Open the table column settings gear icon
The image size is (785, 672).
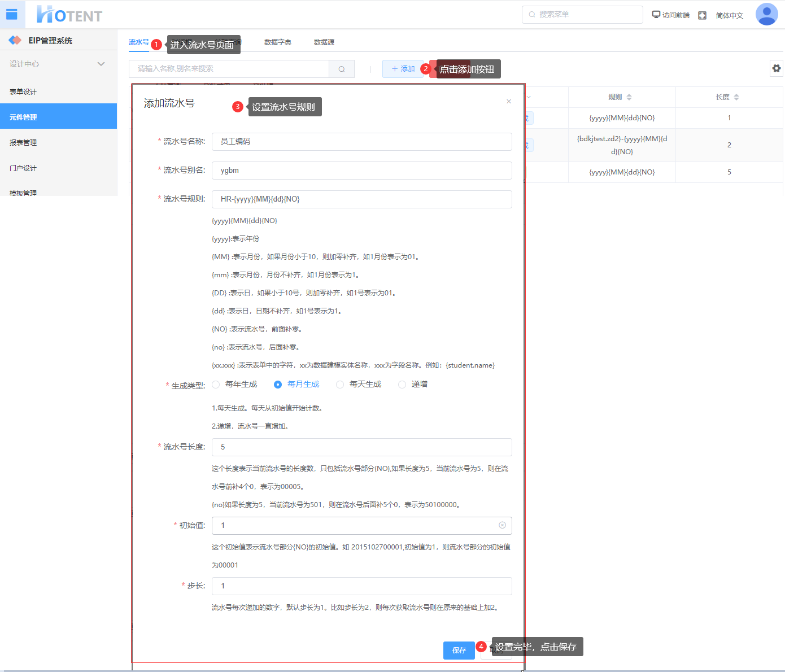point(777,68)
